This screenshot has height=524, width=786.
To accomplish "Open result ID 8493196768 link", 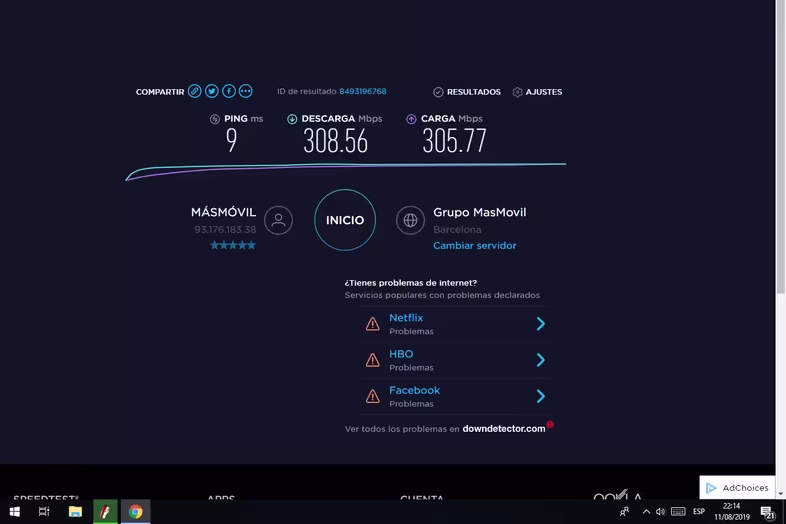I will click(x=362, y=91).
